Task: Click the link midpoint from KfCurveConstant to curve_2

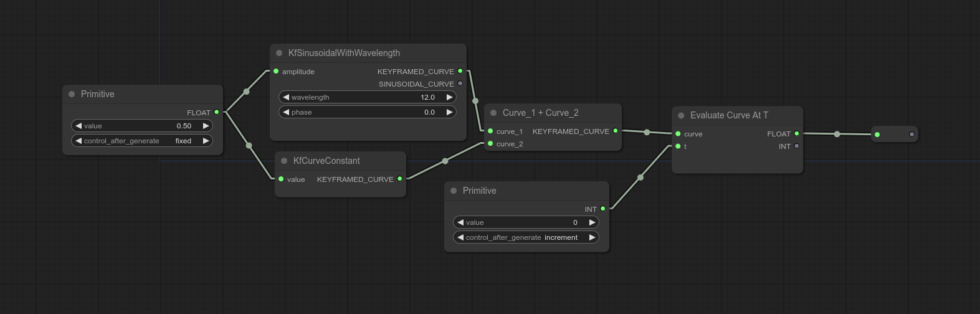Action: click(445, 161)
